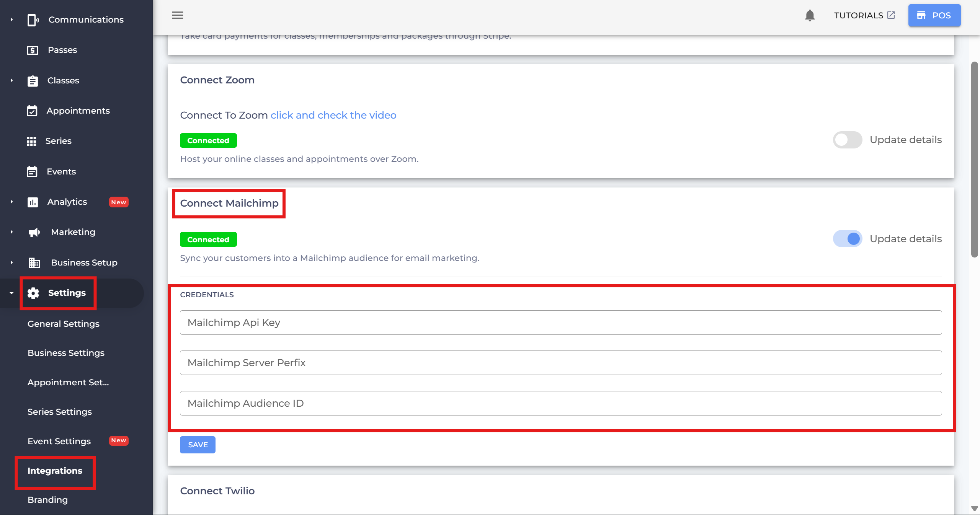This screenshot has height=515, width=980.
Task: Go to Series in sidebar
Action: coord(59,141)
